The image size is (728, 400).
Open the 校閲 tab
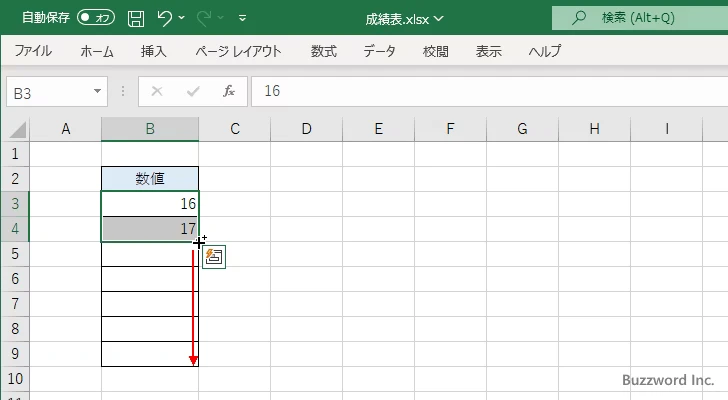click(x=436, y=51)
